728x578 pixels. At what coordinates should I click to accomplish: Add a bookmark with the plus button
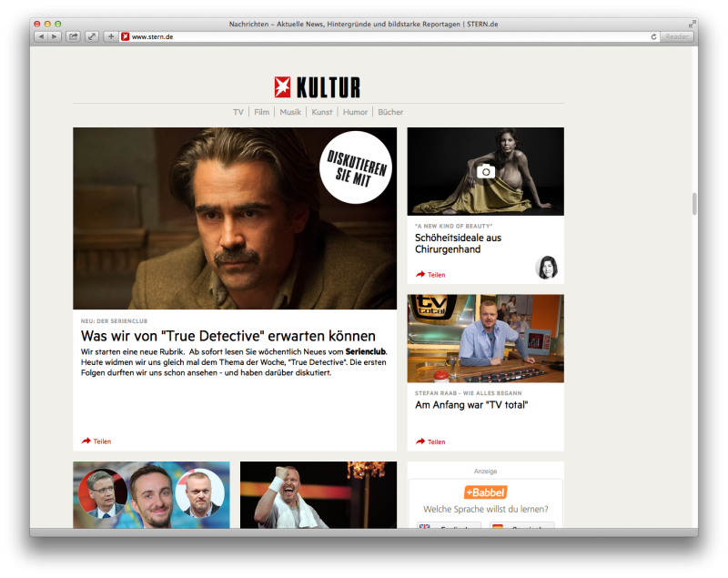(x=111, y=36)
